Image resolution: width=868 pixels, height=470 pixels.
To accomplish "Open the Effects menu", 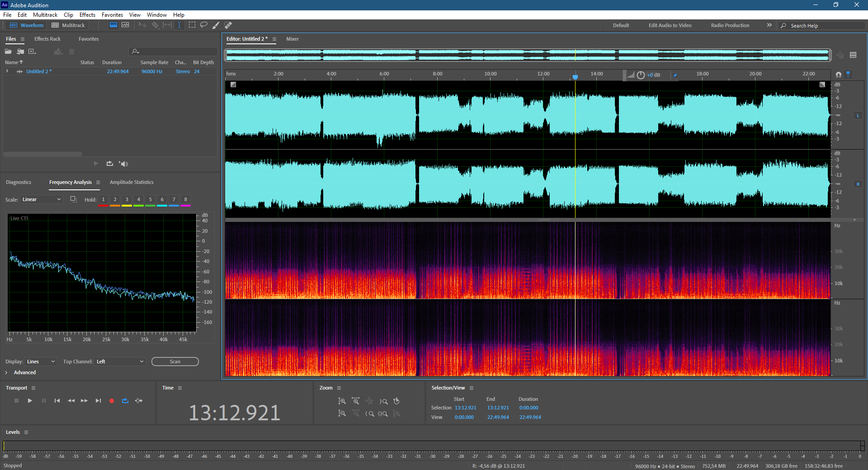I will pos(87,15).
